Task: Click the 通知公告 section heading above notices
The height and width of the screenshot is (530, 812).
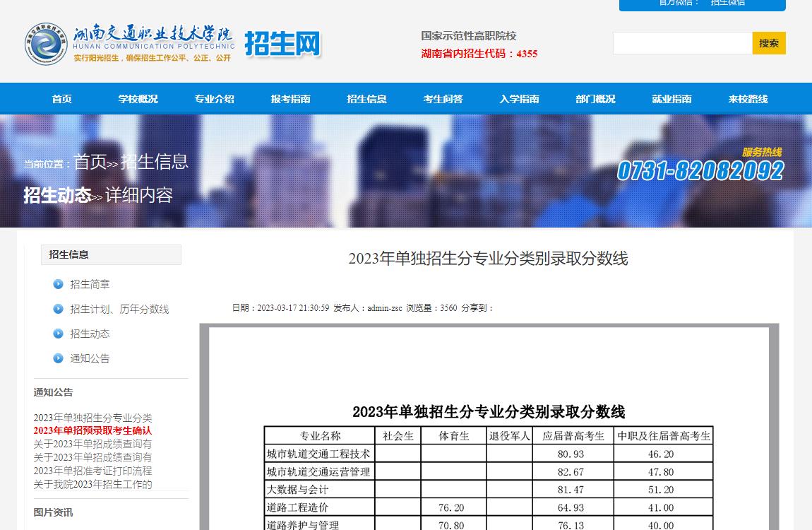Action: click(x=54, y=392)
